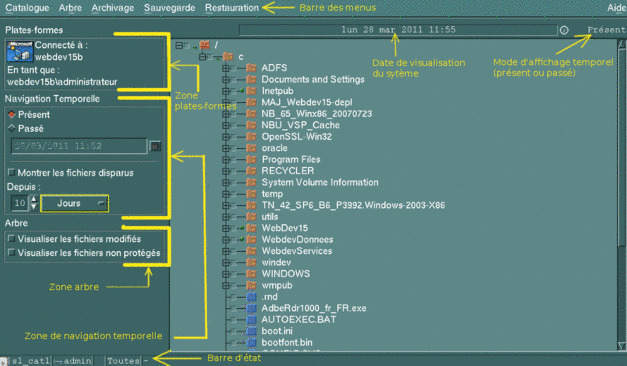Image resolution: width=627 pixels, height=366 pixels.
Task: Click the bootfont.bin file icon
Action: pos(251,343)
